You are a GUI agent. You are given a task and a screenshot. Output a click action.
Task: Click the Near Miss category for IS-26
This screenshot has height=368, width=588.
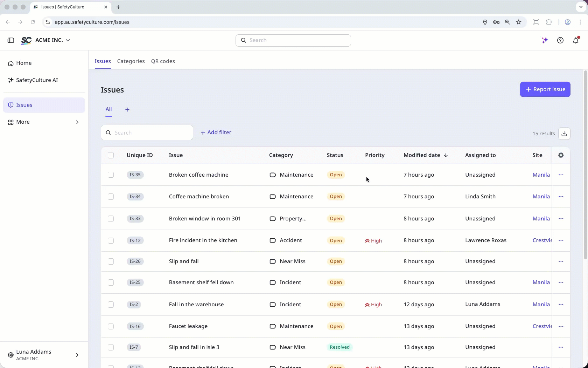(x=287, y=261)
